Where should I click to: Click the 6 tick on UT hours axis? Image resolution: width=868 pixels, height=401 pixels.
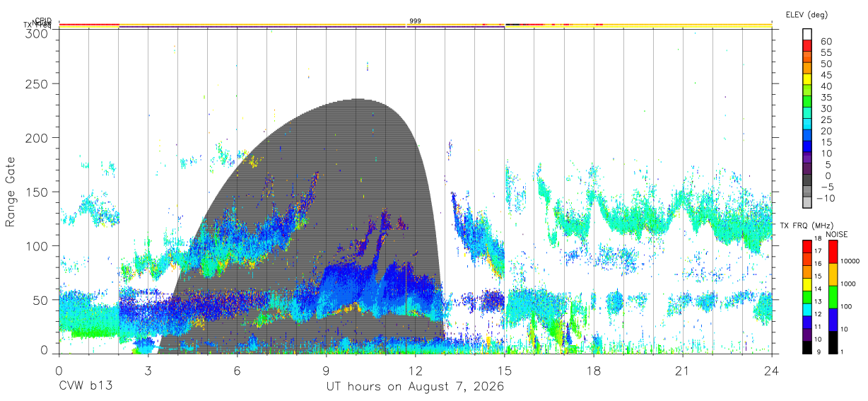coord(237,370)
